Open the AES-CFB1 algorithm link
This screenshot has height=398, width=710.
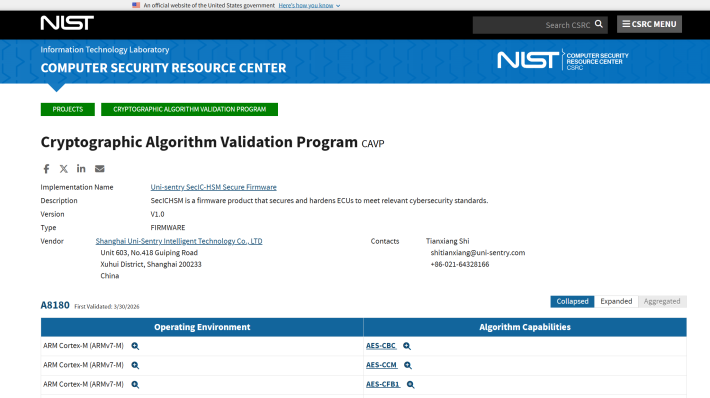click(x=383, y=384)
